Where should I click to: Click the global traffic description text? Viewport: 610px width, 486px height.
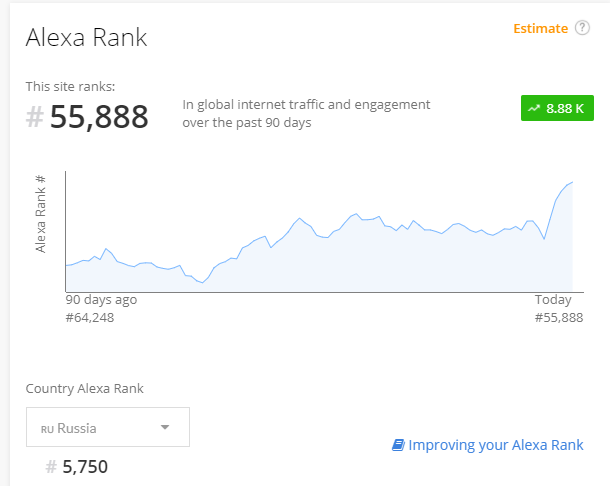[306, 113]
